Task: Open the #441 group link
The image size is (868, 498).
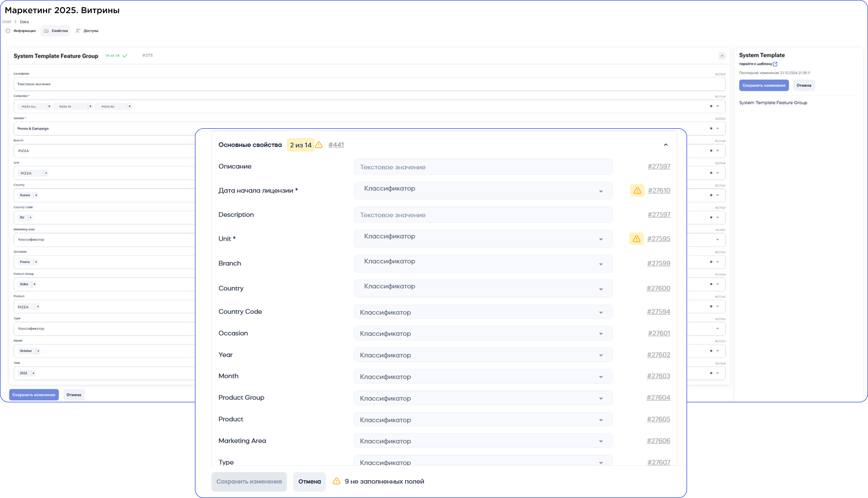Action: coord(336,145)
